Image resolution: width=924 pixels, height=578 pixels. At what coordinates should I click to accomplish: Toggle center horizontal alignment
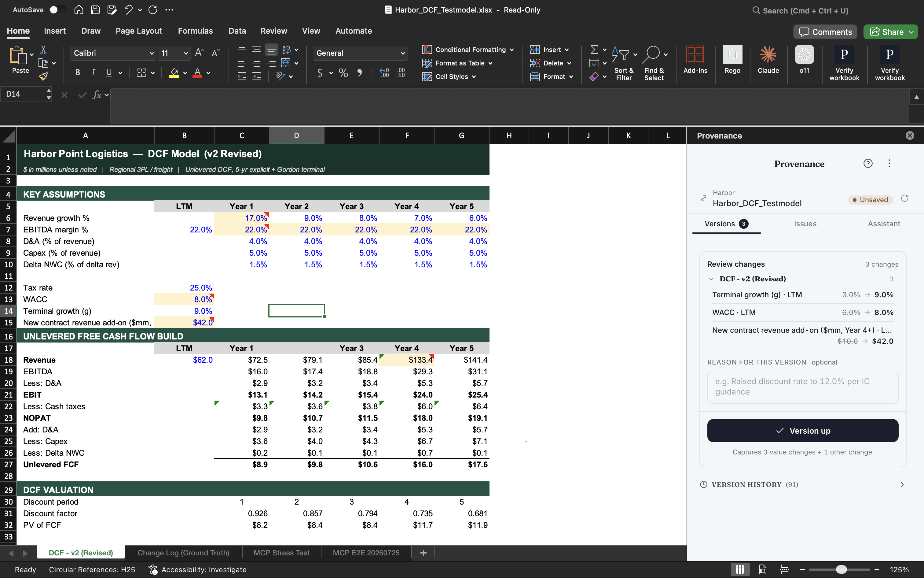click(x=257, y=63)
